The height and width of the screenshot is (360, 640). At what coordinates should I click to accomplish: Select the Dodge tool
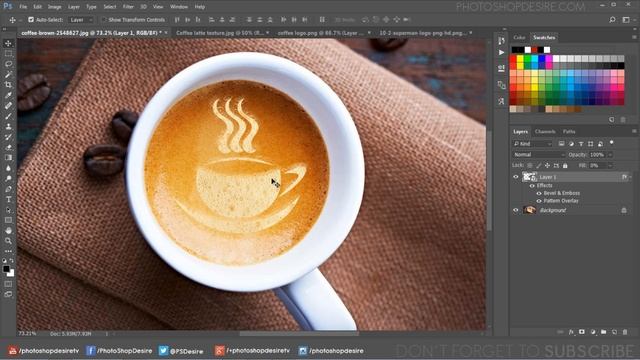(x=8, y=178)
